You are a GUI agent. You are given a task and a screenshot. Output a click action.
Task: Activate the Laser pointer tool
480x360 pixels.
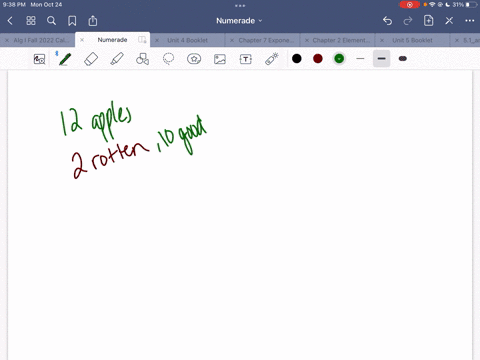click(x=272, y=59)
